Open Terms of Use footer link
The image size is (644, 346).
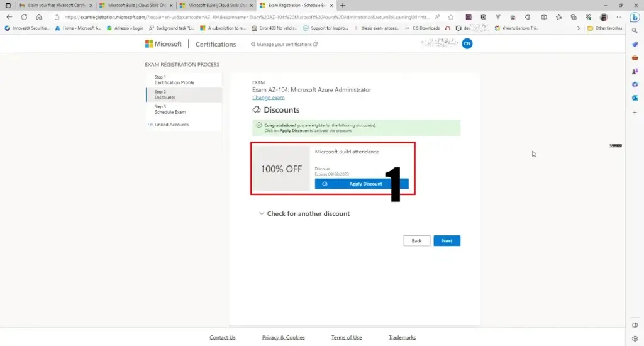(x=347, y=337)
